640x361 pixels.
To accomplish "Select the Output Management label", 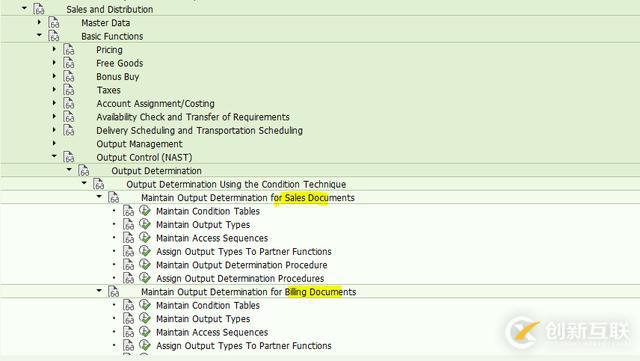I will [x=140, y=144].
